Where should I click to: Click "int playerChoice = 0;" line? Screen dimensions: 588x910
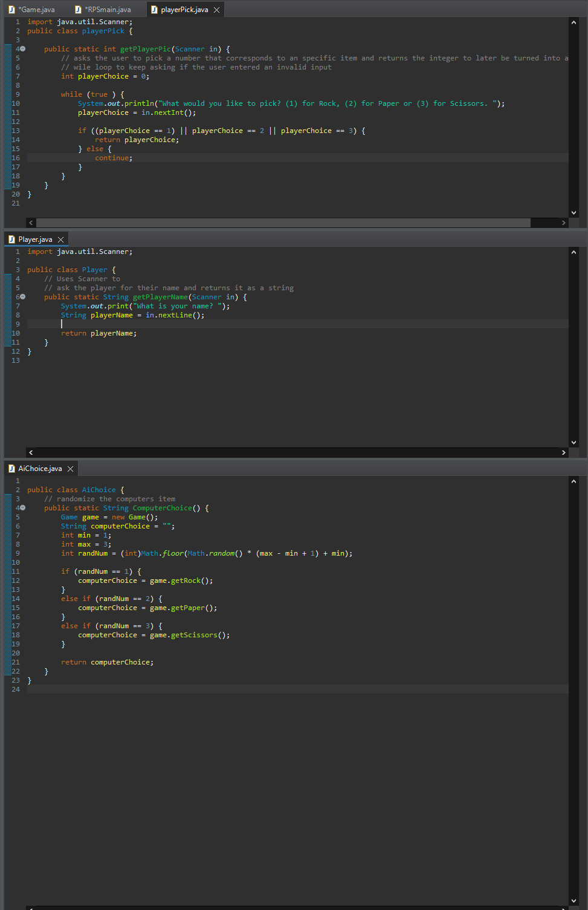(105, 76)
